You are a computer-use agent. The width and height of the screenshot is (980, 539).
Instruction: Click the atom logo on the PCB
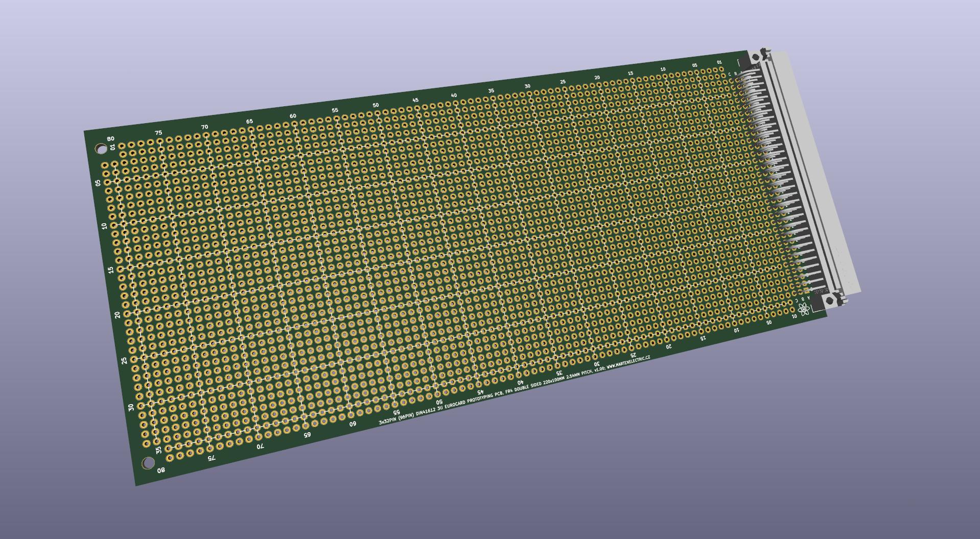tap(804, 309)
